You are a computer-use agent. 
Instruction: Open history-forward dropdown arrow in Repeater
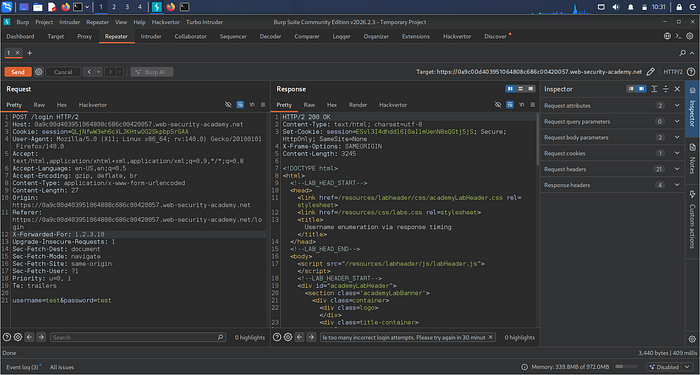tap(120, 72)
